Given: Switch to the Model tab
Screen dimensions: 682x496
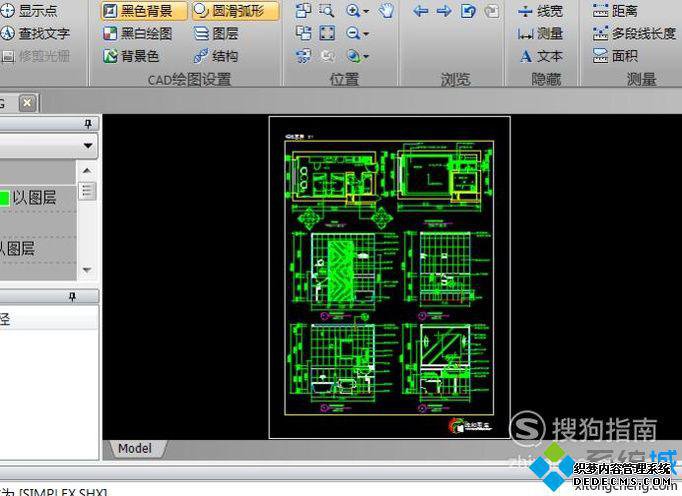Looking at the screenshot, I should 135,449.
